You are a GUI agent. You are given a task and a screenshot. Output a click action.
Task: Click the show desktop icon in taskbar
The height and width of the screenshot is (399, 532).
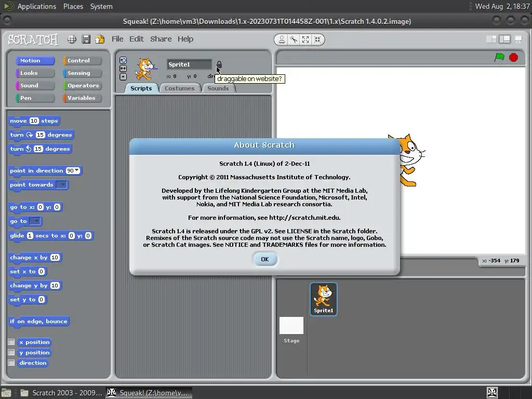(6, 393)
